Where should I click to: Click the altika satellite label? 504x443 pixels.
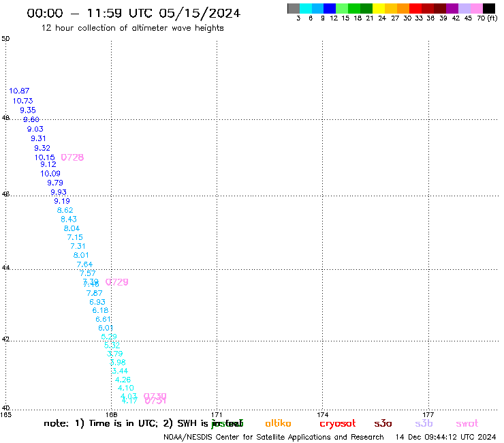[x=278, y=423]
